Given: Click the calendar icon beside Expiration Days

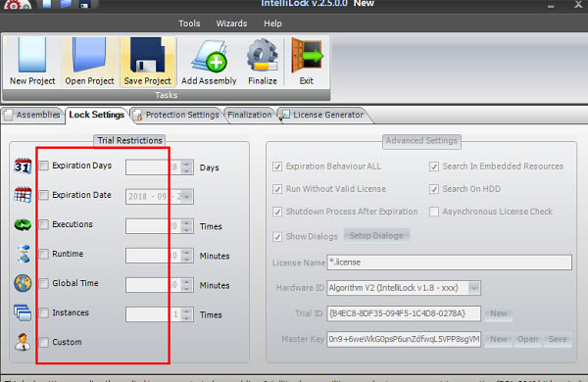Looking at the screenshot, I should 23,166.
